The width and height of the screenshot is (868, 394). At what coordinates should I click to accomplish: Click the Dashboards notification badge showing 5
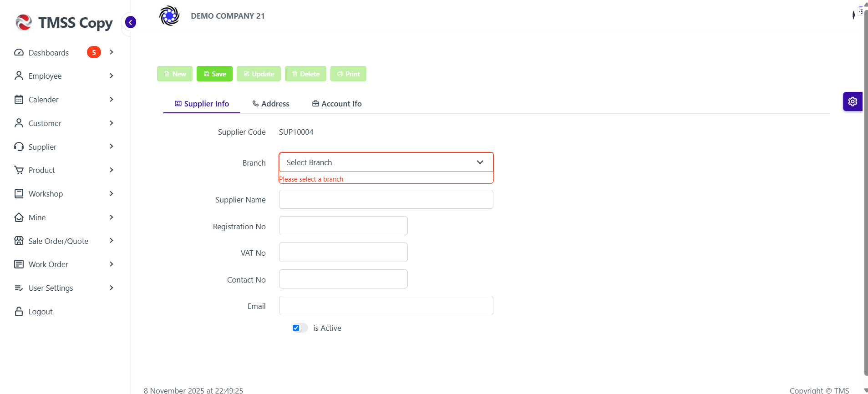pos(94,52)
